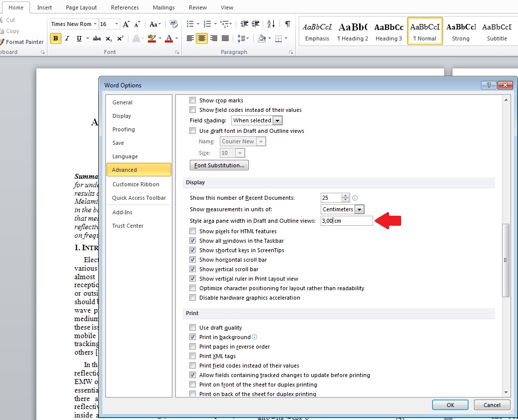Click Font Substitution button

pyautogui.click(x=219, y=165)
